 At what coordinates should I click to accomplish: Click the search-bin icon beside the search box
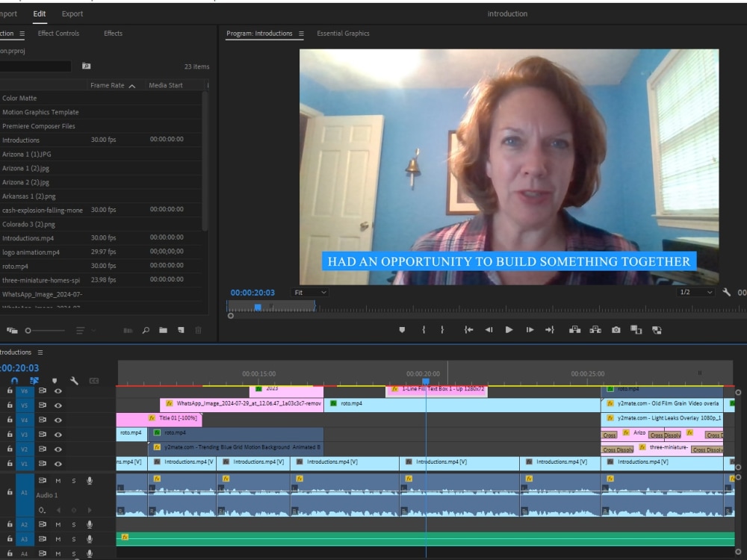pos(86,66)
